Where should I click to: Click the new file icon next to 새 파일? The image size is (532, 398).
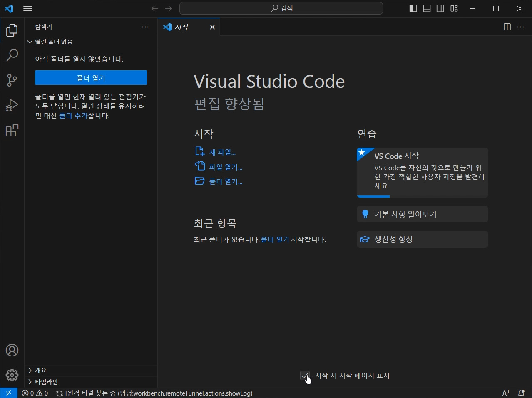(x=200, y=151)
